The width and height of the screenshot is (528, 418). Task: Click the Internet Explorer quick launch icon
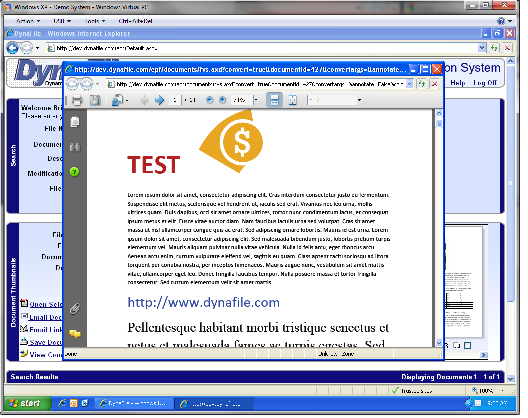point(62,403)
